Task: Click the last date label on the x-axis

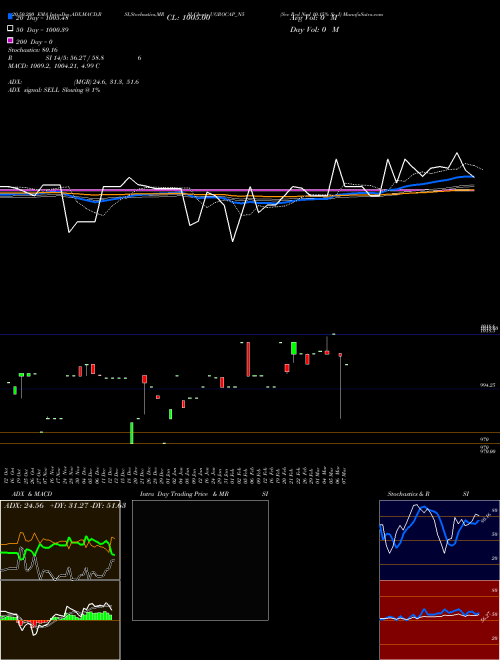Action: pyautogui.click(x=345, y=475)
